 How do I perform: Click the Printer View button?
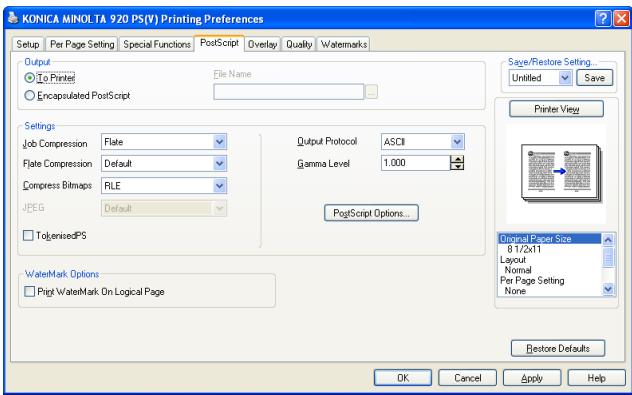[556, 109]
